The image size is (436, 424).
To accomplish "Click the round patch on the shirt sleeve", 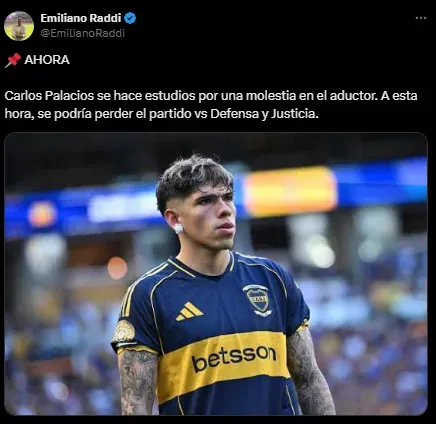I will coord(124,331).
